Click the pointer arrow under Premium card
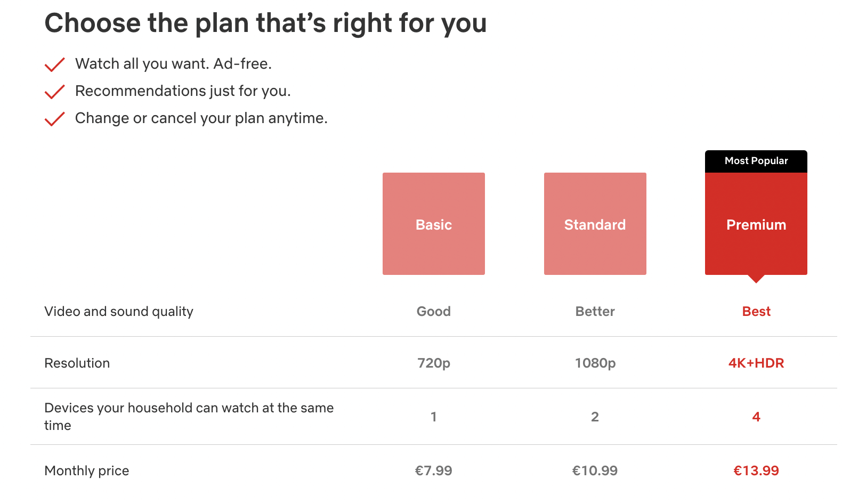The height and width of the screenshot is (504, 842). pyautogui.click(x=756, y=280)
